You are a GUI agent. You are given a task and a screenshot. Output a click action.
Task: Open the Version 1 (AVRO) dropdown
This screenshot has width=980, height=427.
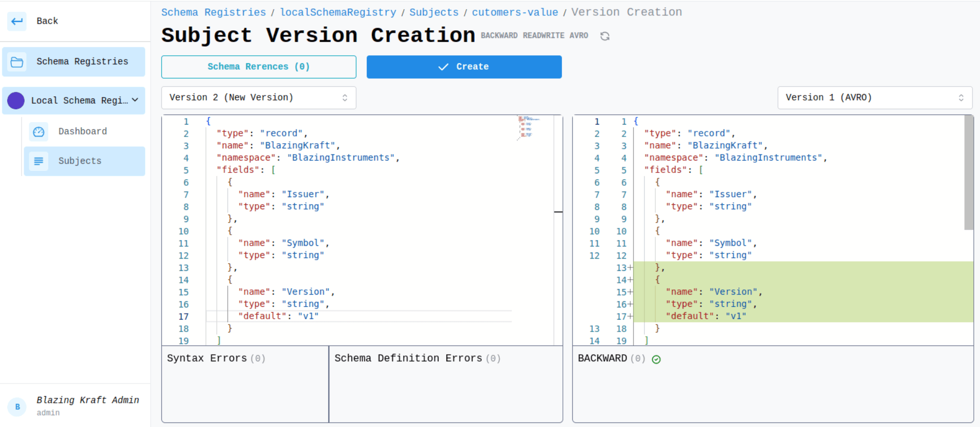coord(874,98)
